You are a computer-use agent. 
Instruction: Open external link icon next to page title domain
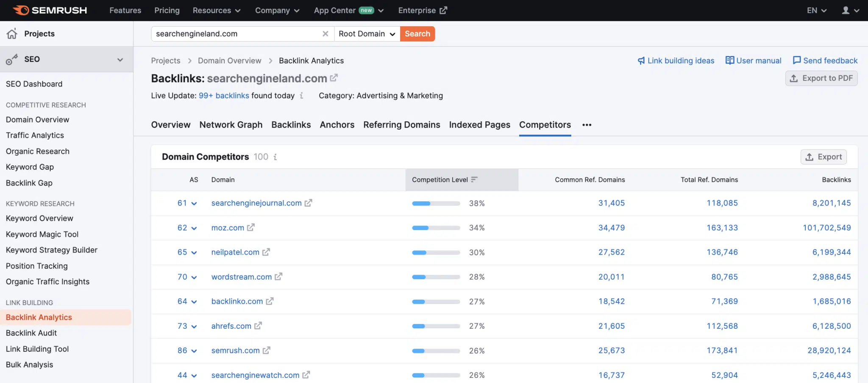334,78
